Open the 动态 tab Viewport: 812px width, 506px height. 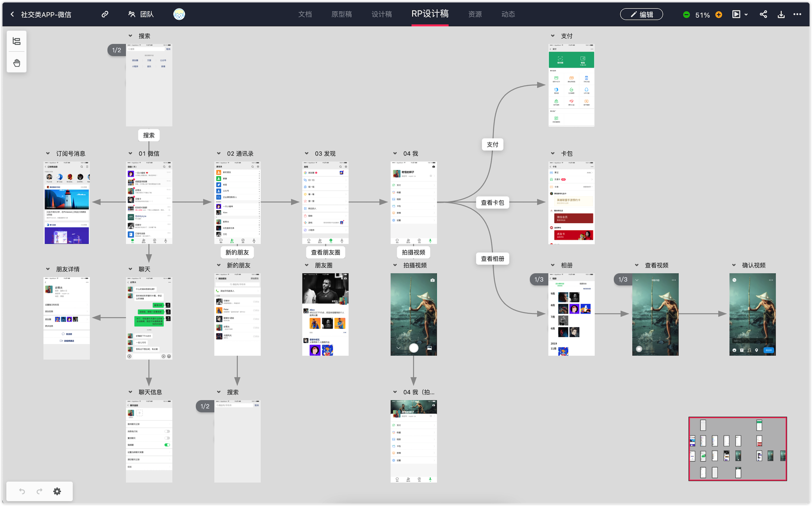[x=508, y=14]
